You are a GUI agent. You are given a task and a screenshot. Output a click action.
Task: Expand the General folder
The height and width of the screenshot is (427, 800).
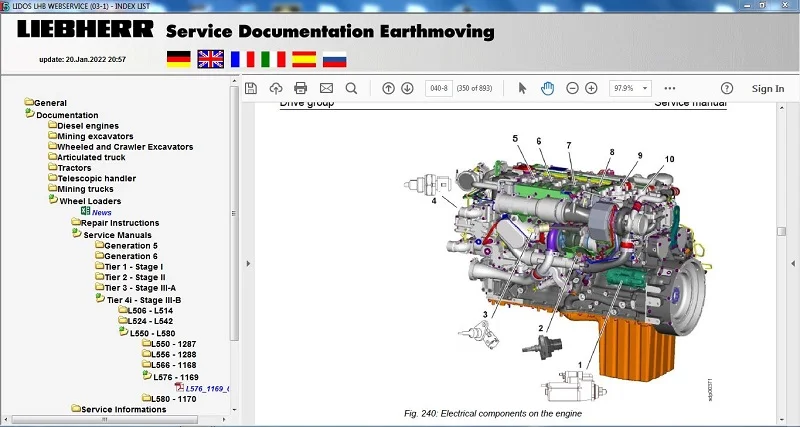(46, 103)
